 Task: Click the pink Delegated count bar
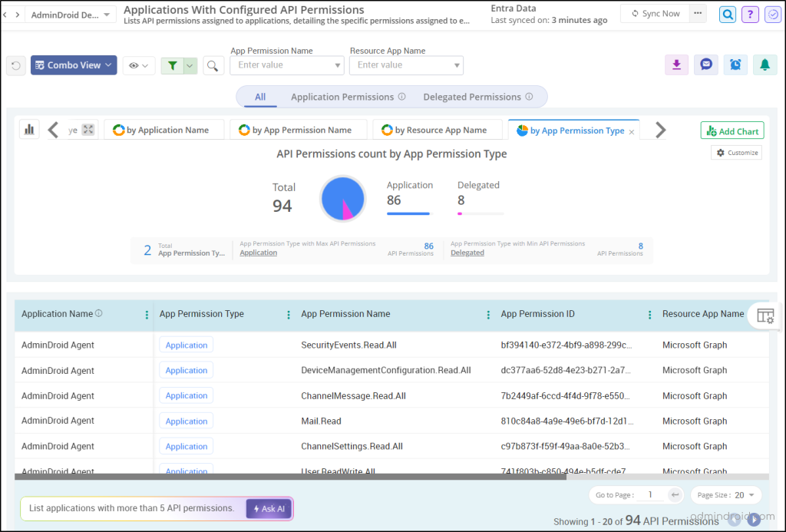(460, 213)
